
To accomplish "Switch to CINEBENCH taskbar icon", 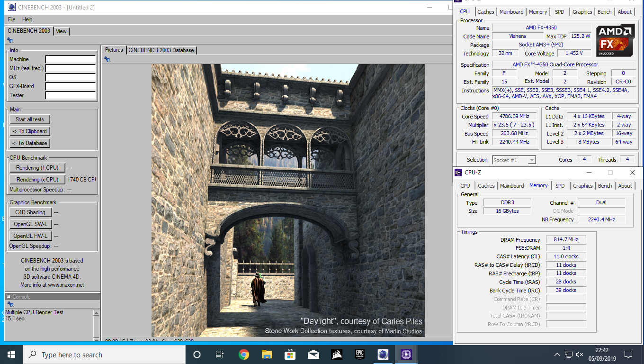I will [383, 355].
